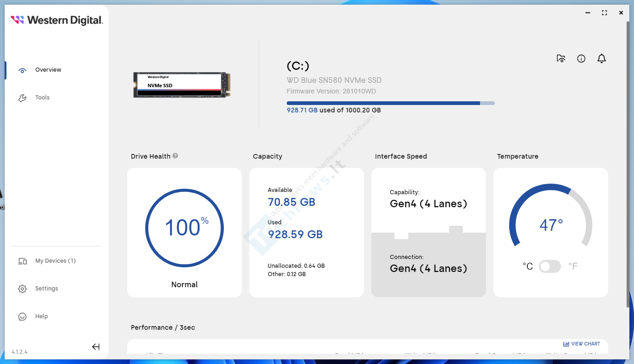
Task: Open the Overview section
Action: pos(48,70)
